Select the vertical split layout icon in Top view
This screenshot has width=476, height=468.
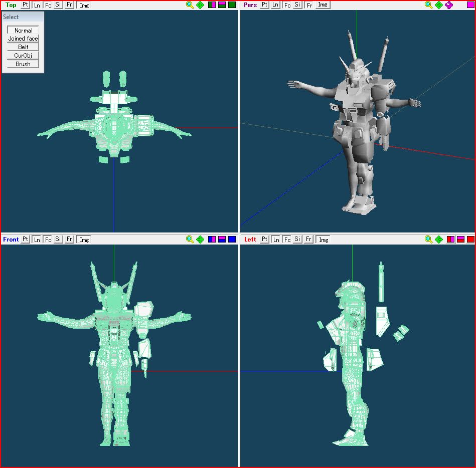[x=212, y=5]
